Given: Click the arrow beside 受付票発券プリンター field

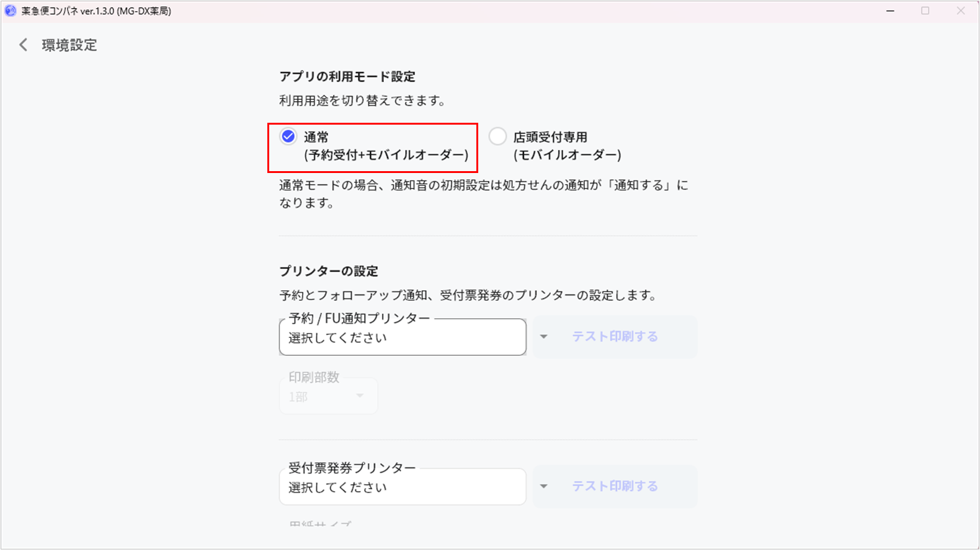Looking at the screenshot, I should pyautogui.click(x=543, y=486).
